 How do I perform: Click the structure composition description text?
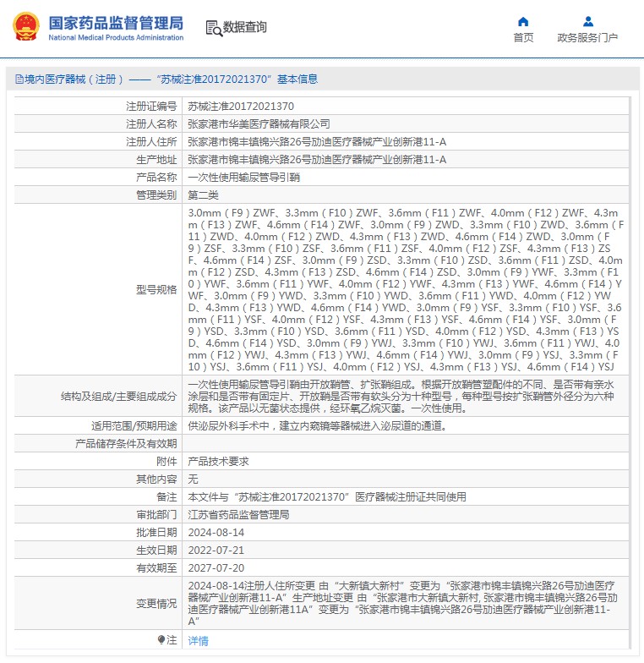click(x=401, y=396)
